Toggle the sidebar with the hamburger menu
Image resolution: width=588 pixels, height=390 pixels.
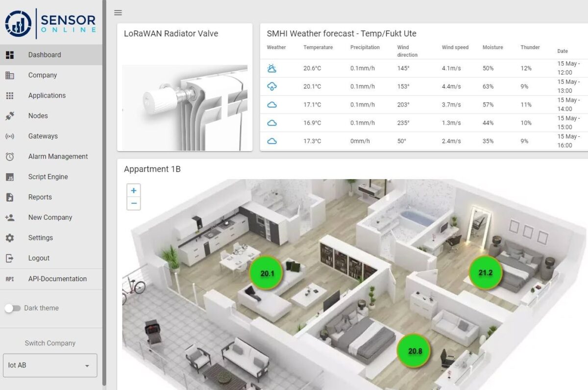[x=118, y=13]
